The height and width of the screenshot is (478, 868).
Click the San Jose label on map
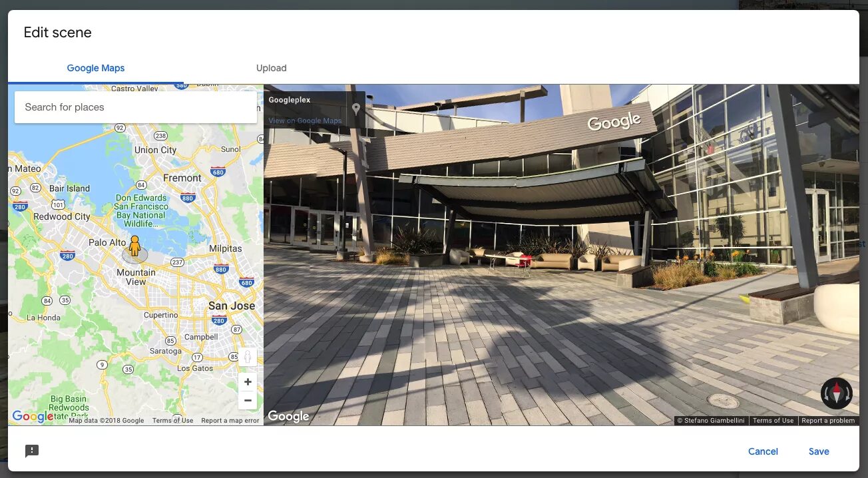pyautogui.click(x=232, y=306)
